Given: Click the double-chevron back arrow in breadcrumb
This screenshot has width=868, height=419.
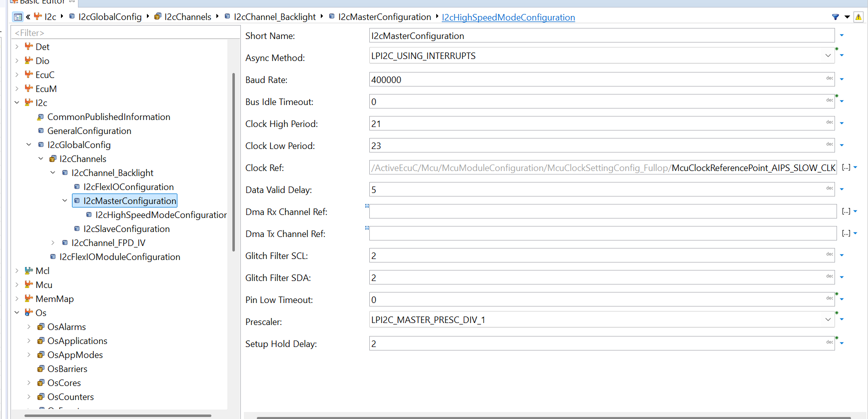Looking at the screenshot, I should 28,17.
